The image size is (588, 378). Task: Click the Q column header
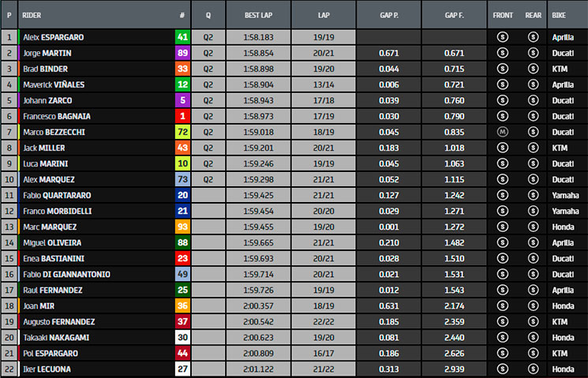point(208,15)
